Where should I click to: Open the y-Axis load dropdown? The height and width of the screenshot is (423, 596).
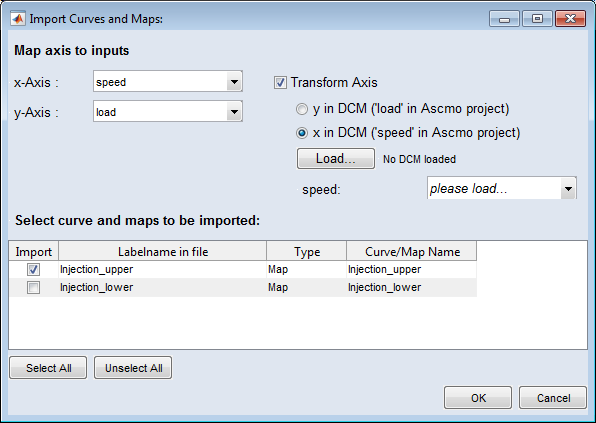coord(168,111)
